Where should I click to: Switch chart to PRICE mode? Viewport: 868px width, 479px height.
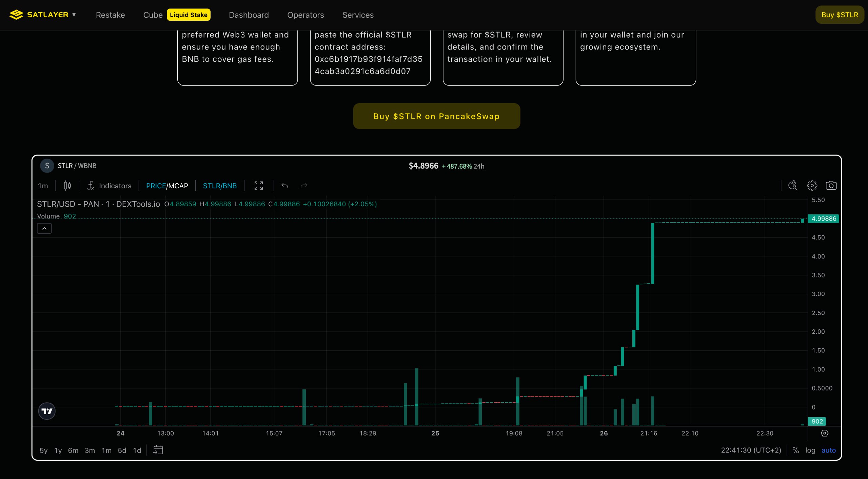(156, 186)
